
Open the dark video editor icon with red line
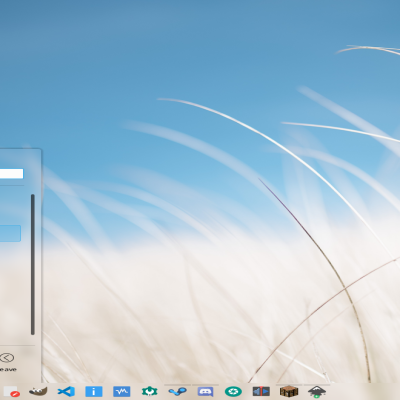261,391
